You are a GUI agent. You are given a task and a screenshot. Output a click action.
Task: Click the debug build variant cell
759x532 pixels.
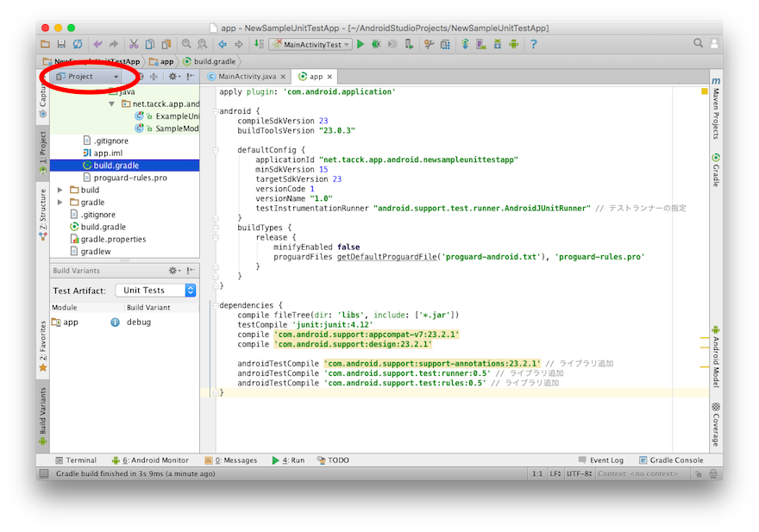coord(139,322)
